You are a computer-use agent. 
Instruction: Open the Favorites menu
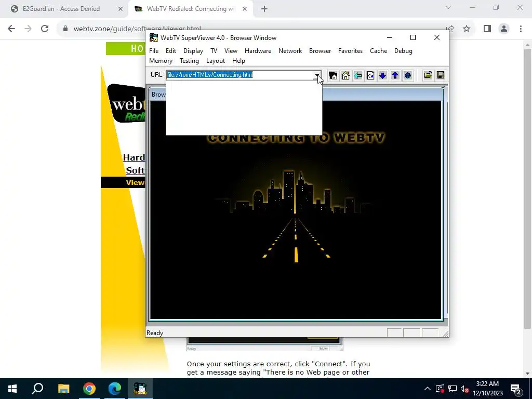click(x=350, y=51)
